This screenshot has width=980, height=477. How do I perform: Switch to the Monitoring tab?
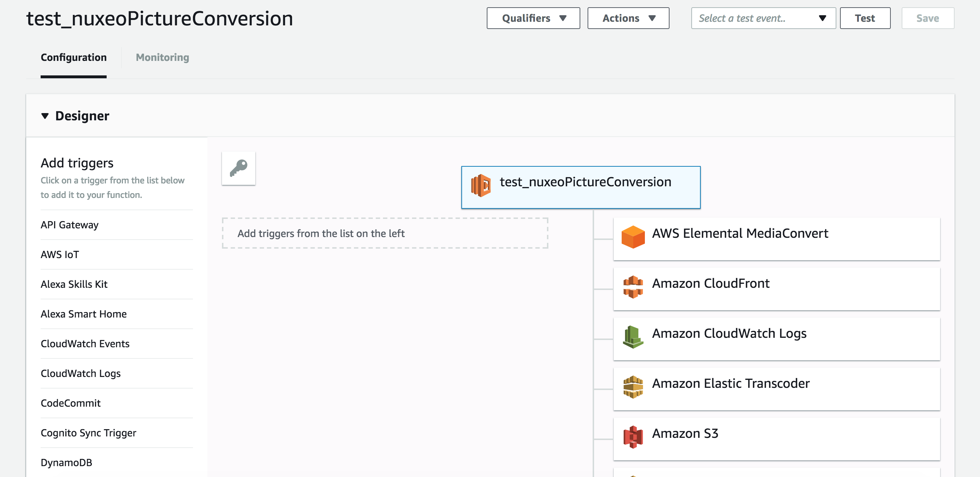tap(162, 57)
